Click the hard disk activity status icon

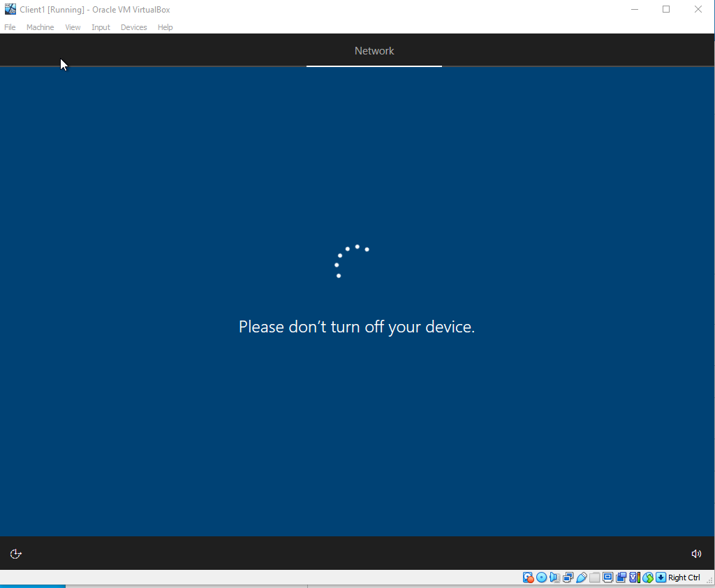528,578
